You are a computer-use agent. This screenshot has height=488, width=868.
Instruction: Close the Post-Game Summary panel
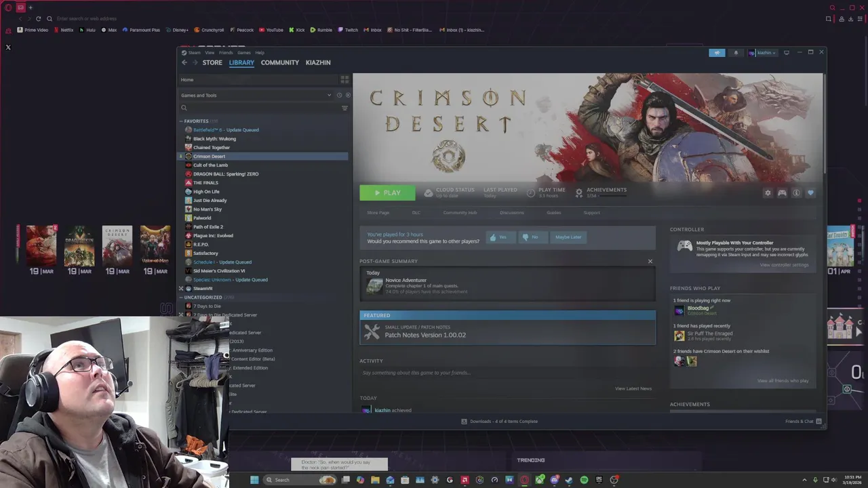click(650, 261)
